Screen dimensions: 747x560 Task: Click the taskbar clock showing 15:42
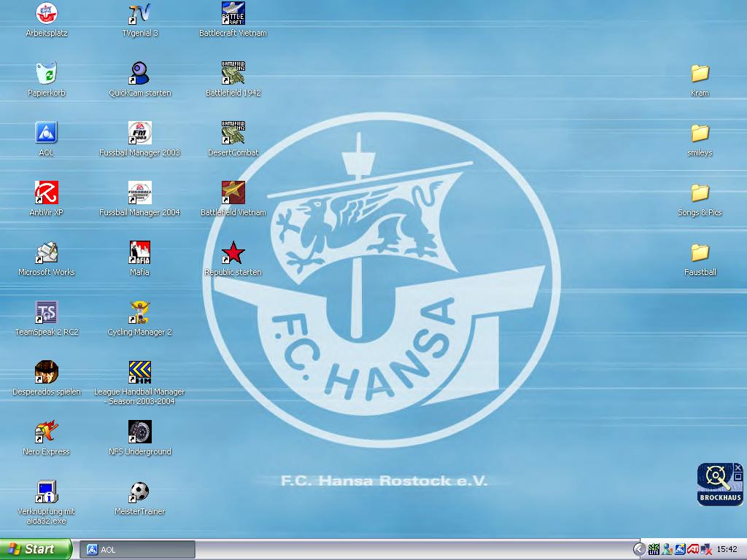tap(727, 549)
